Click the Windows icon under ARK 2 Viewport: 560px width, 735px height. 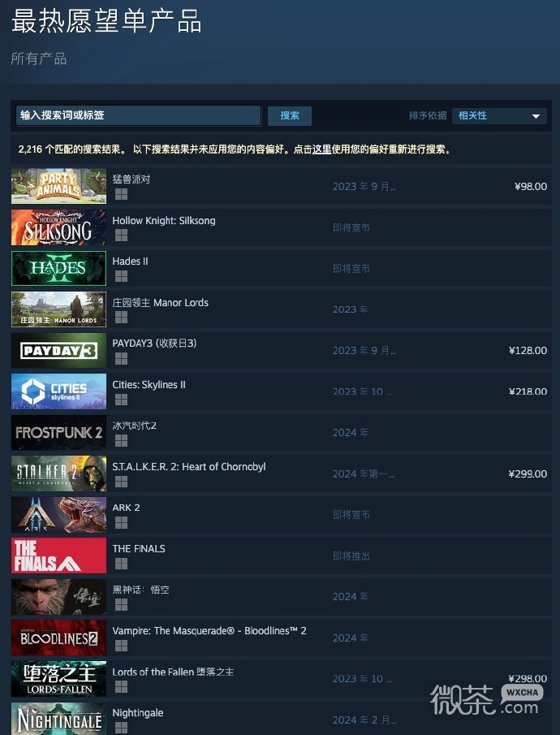click(x=122, y=523)
